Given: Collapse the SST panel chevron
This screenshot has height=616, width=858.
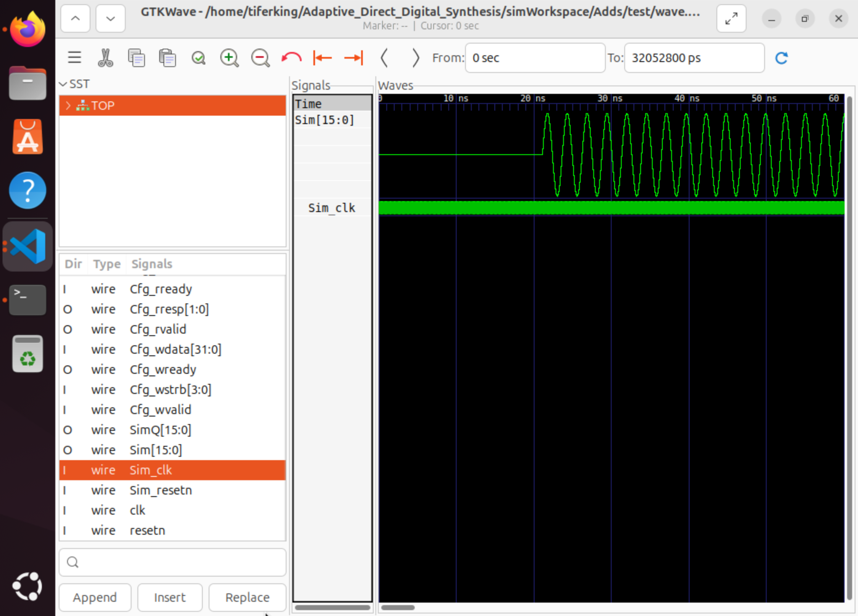Looking at the screenshot, I should tap(63, 84).
